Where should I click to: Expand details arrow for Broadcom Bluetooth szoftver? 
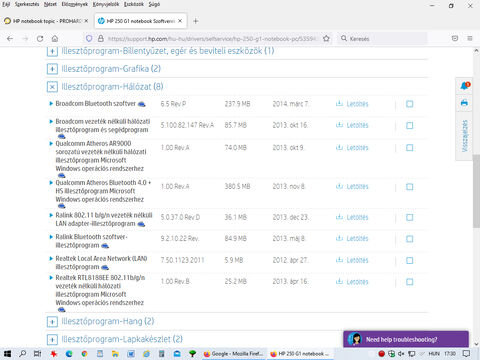[51, 103]
